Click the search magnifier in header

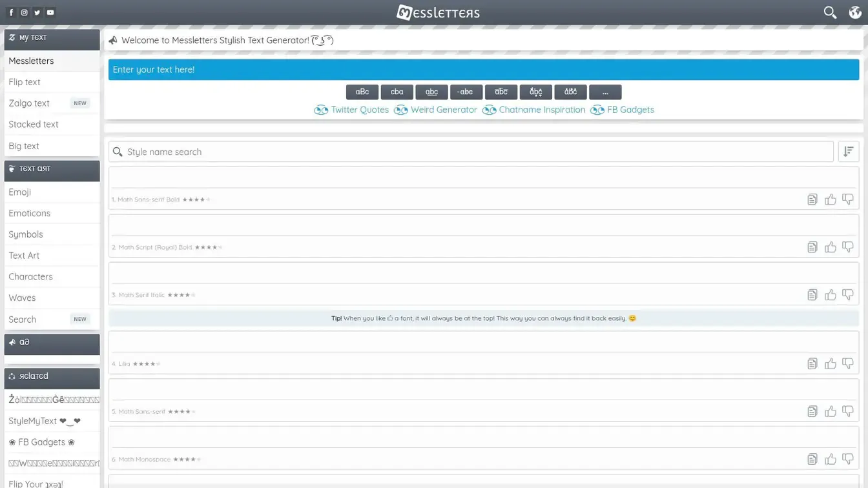tap(830, 12)
